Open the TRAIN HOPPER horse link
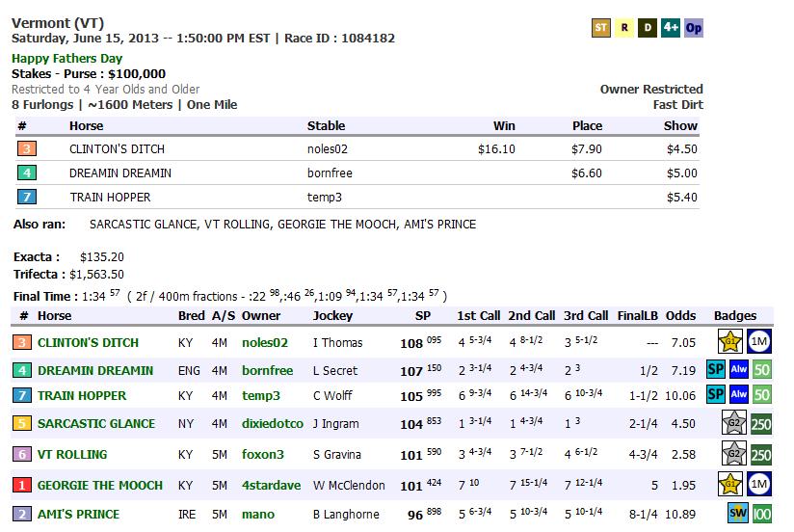This screenshot has width=794, height=532. pyautogui.click(x=81, y=395)
